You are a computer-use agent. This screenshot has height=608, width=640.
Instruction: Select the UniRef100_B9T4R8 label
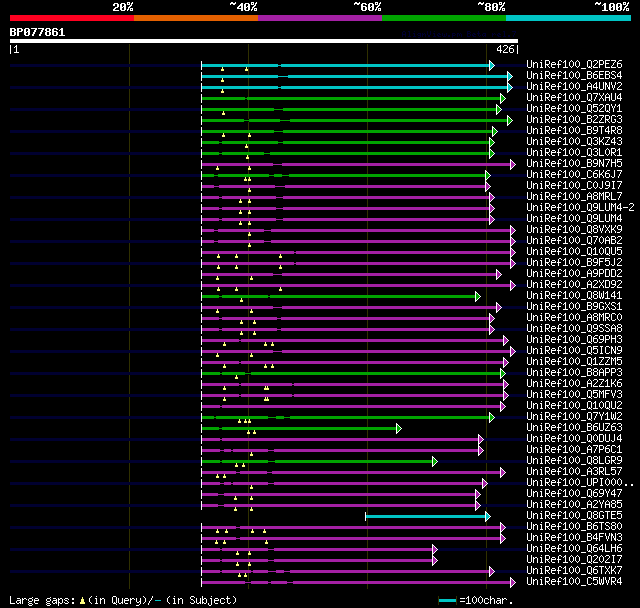pyautogui.click(x=574, y=131)
